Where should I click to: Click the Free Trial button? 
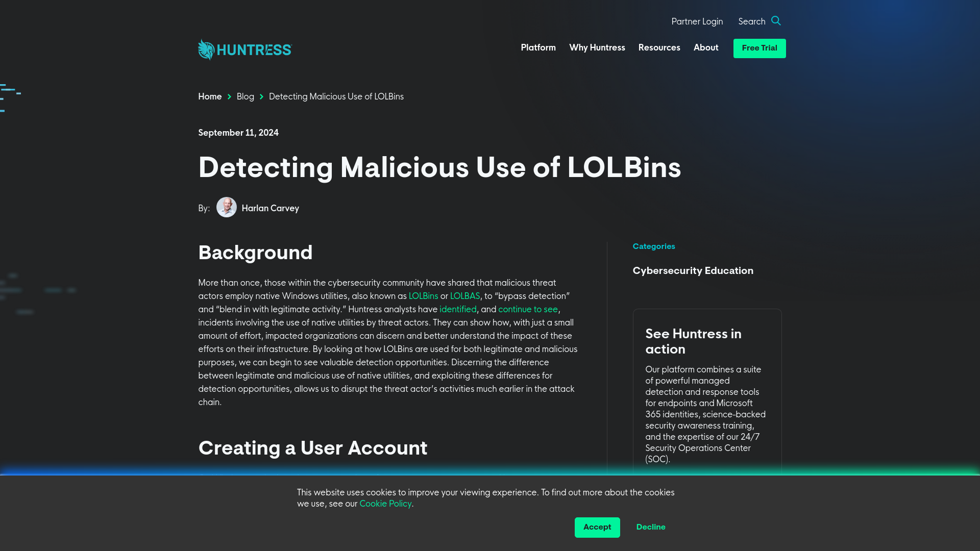tap(759, 48)
